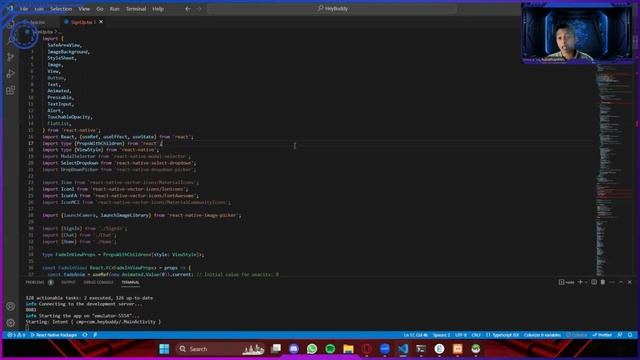Click the Windows Start button

click(x=164, y=349)
